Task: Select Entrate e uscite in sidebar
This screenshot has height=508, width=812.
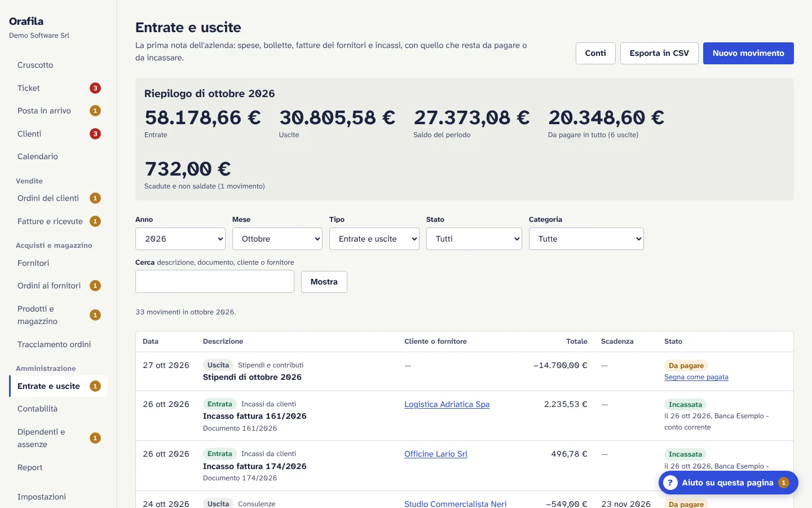Action: coord(58,386)
